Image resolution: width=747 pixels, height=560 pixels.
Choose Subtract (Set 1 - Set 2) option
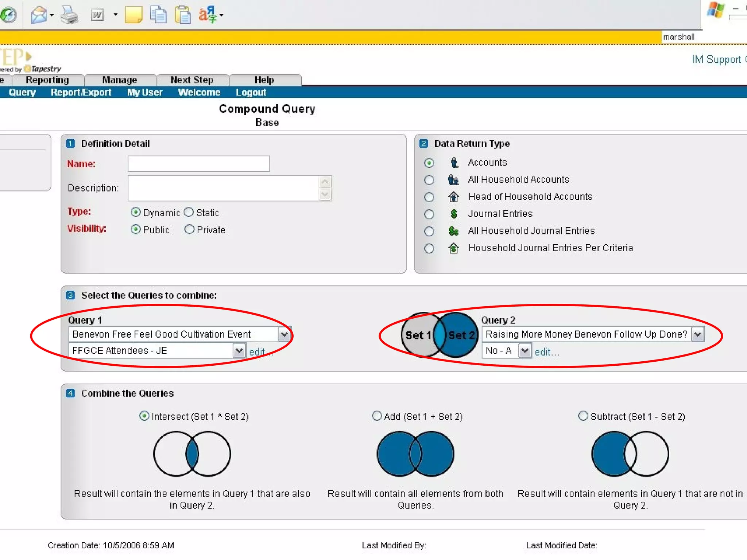click(x=583, y=416)
